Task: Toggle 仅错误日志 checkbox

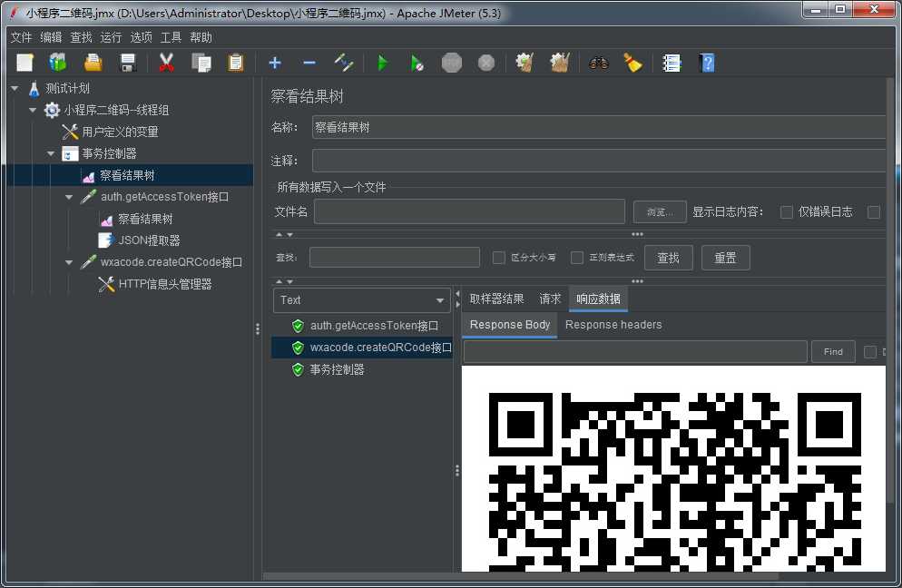Action: click(x=787, y=211)
